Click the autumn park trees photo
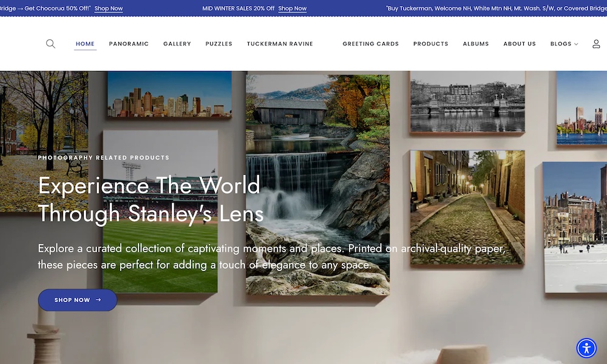Image resolution: width=607 pixels, height=364 pixels. click(x=44, y=141)
